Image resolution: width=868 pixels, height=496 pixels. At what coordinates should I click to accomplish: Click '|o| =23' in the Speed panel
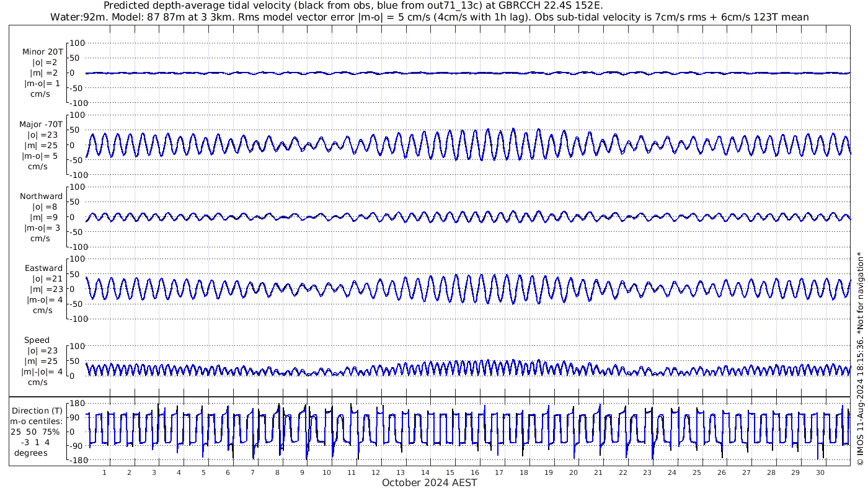pos(45,351)
